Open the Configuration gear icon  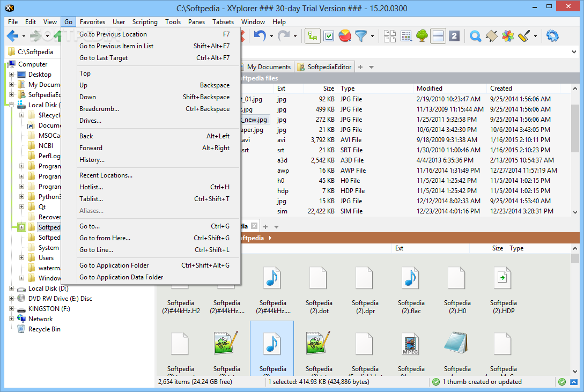552,36
